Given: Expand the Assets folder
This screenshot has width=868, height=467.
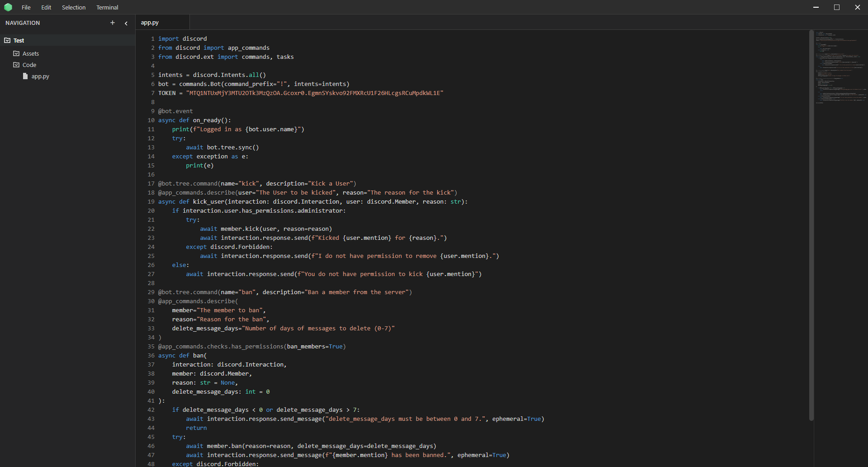Looking at the screenshot, I should [x=31, y=53].
